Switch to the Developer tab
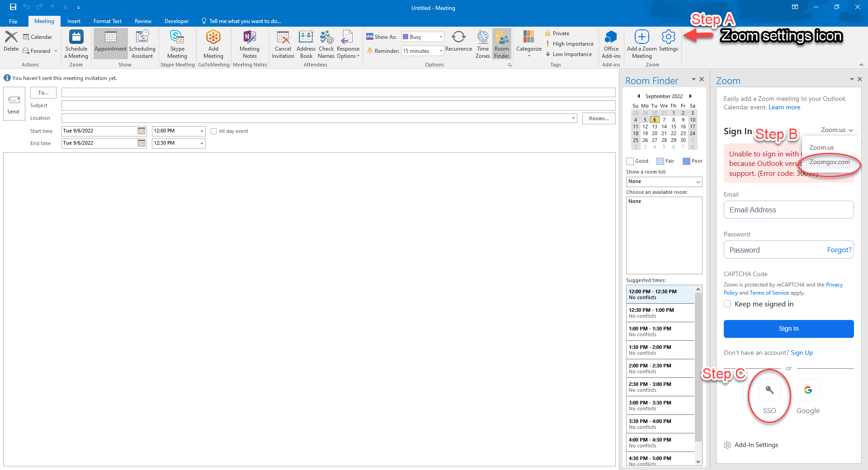Viewport: 868px width, 470px height. pyautogui.click(x=176, y=21)
